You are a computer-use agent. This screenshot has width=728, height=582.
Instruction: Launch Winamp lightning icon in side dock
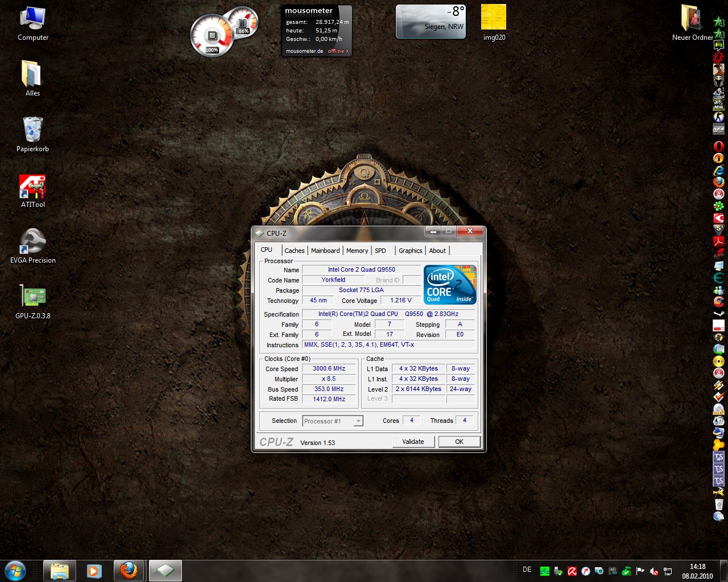click(x=719, y=385)
